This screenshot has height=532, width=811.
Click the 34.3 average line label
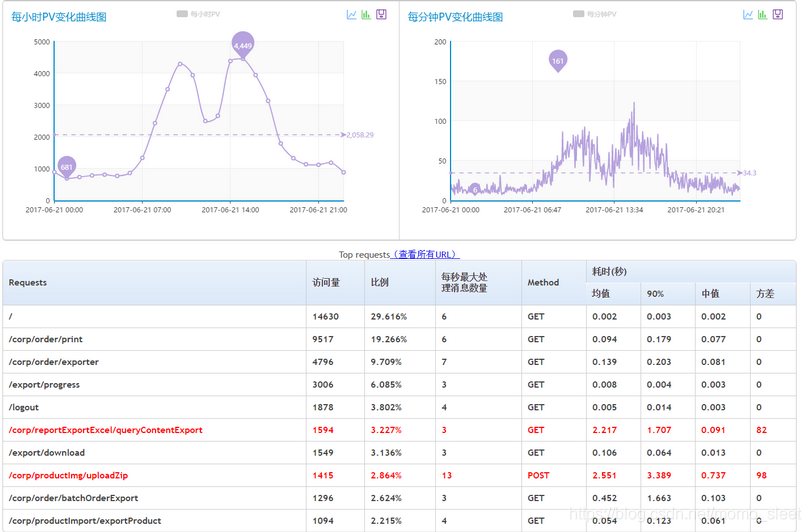point(749,173)
